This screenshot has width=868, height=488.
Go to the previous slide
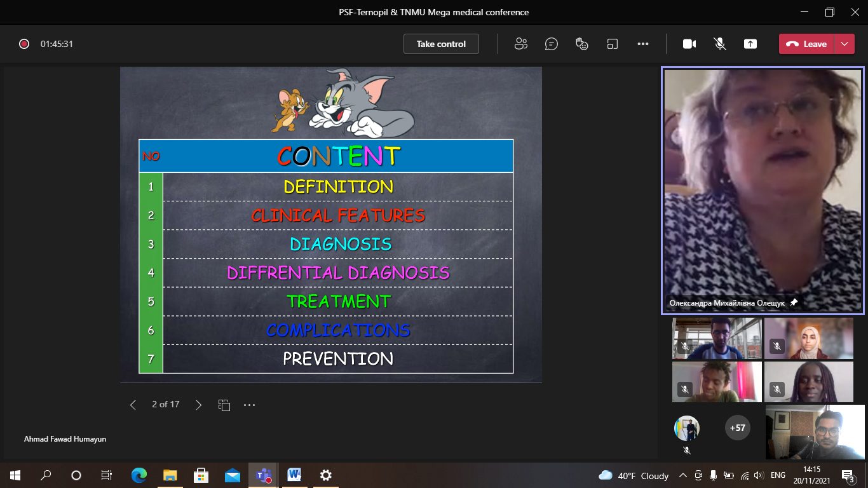click(x=133, y=405)
